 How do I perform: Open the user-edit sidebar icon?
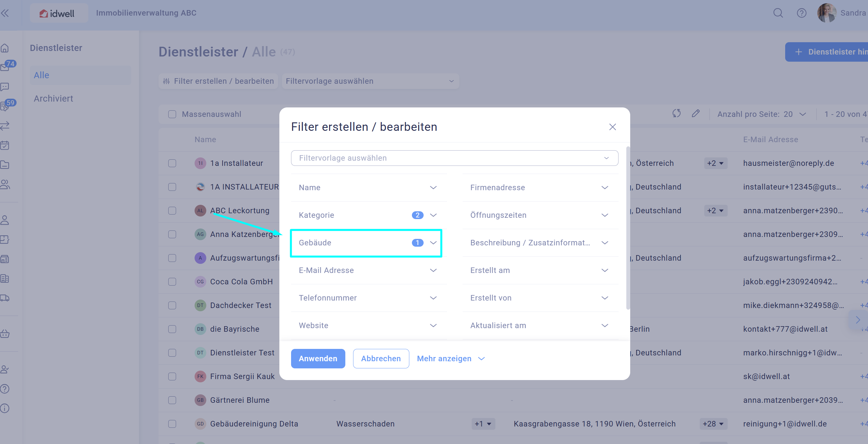pyautogui.click(x=5, y=369)
